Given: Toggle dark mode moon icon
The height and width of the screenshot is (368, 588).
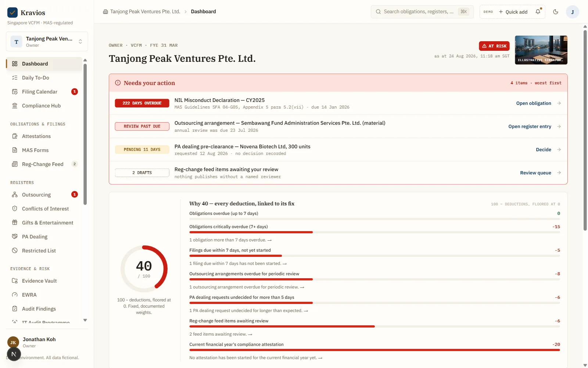Looking at the screenshot, I should point(556,12).
